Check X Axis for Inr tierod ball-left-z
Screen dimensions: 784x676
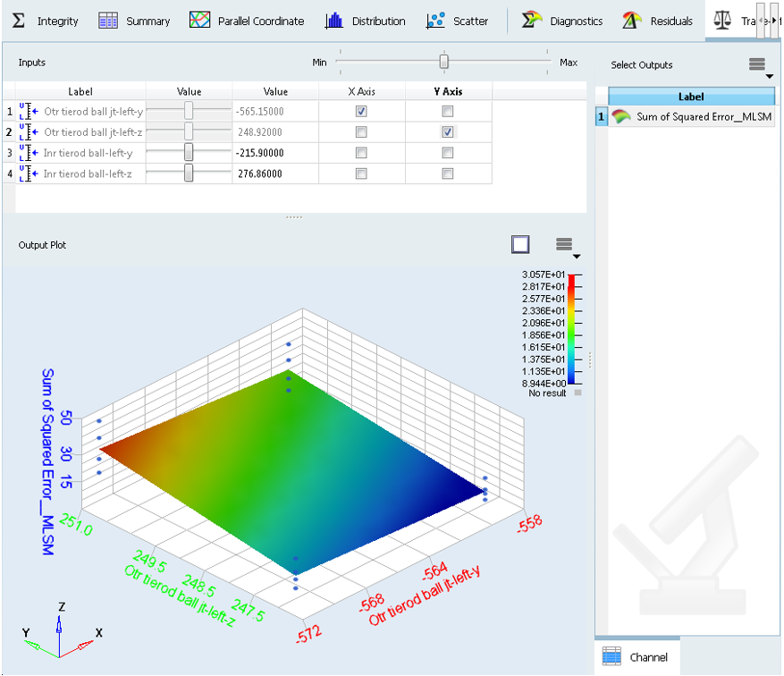(x=361, y=173)
